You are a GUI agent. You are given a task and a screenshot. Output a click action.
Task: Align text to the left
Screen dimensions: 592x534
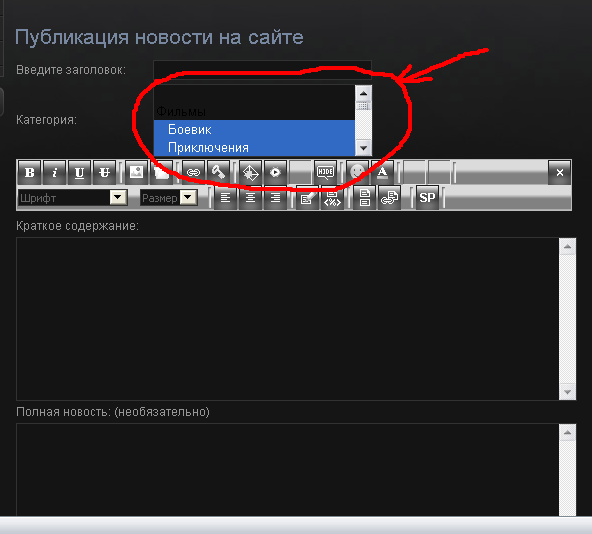tap(225, 197)
